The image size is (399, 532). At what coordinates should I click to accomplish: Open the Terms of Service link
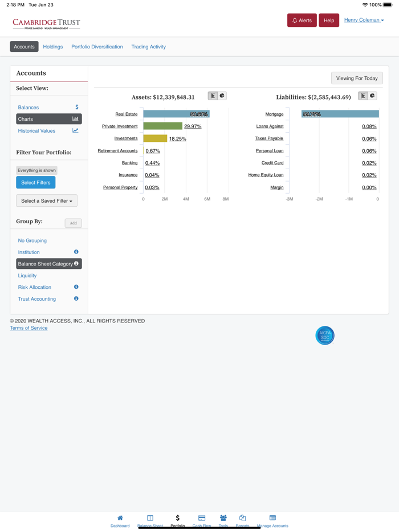28,328
